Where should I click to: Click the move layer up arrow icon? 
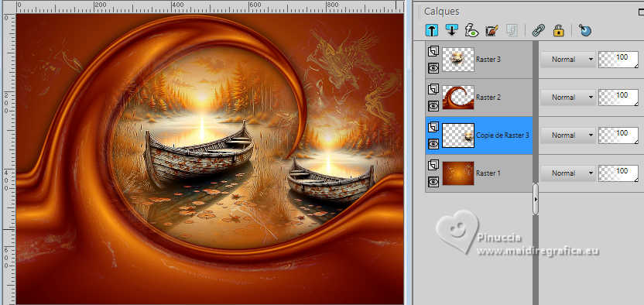click(x=432, y=30)
